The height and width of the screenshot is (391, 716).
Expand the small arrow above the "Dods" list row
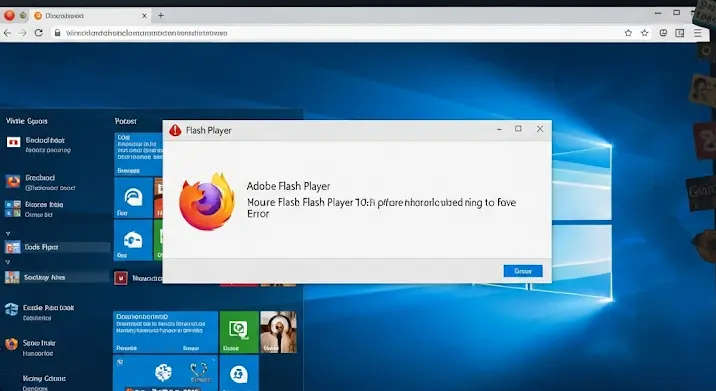click(x=7, y=233)
